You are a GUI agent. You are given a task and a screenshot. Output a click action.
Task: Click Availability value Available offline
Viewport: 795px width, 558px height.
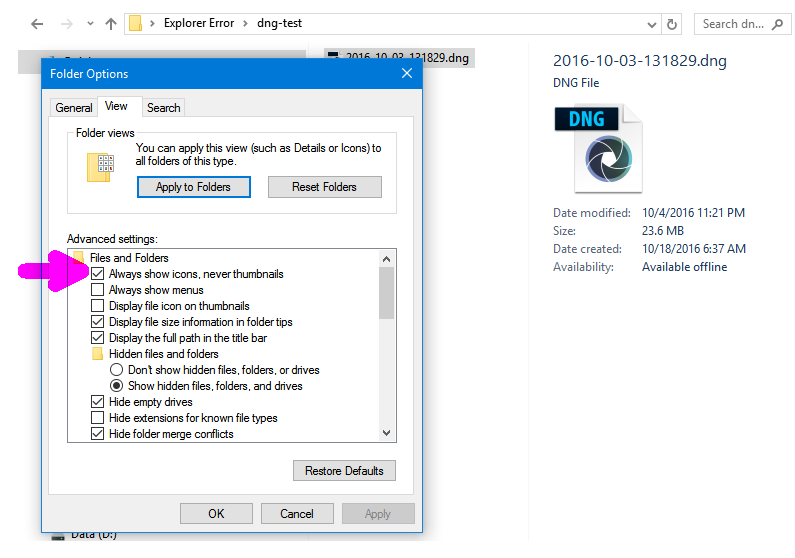pos(684,267)
